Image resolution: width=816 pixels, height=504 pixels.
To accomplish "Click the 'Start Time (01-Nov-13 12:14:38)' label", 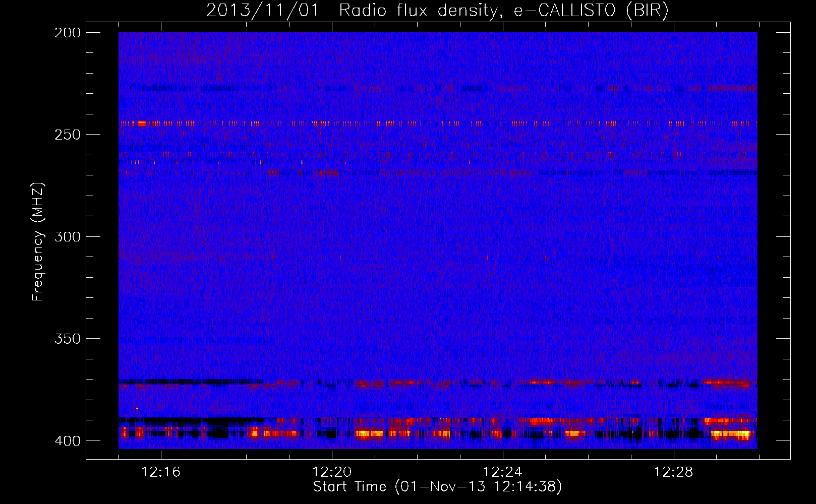I will coord(437,487).
